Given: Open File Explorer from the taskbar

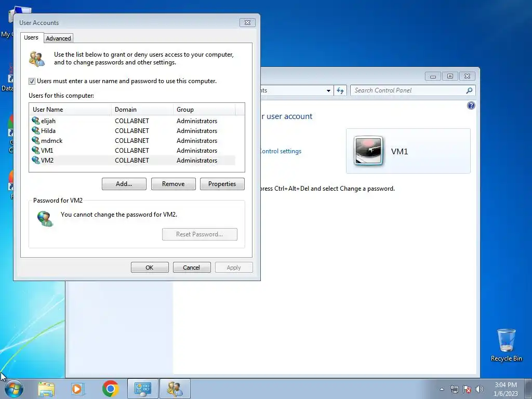Looking at the screenshot, I should point(46,389).
